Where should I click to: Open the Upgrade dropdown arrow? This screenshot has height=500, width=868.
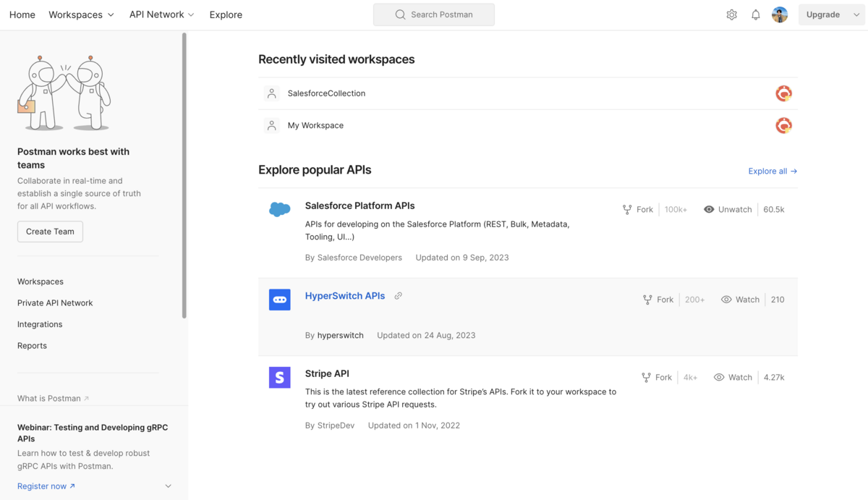856,14
